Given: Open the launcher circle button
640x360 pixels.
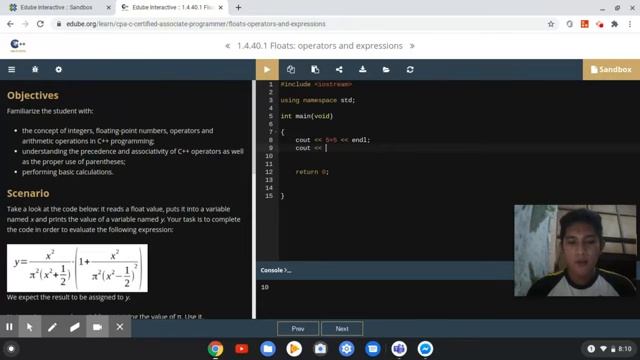Looking at the screenshot, I should (x=11, y=349).
